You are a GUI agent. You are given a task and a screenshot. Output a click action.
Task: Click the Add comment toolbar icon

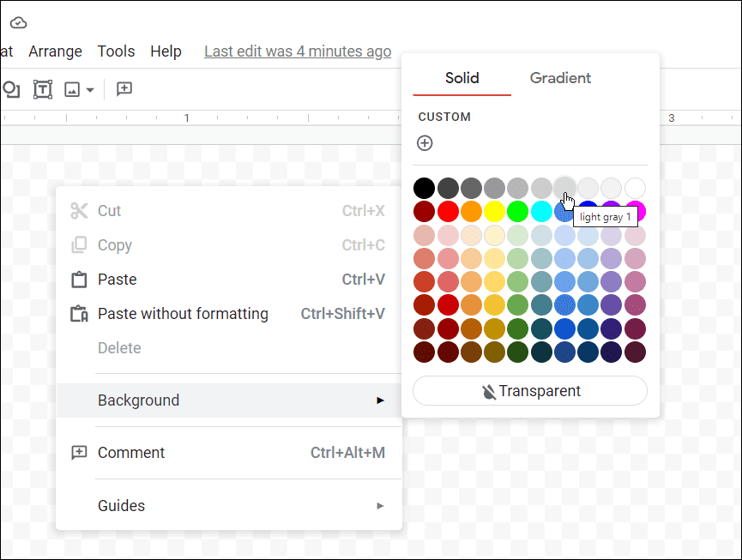124,88
